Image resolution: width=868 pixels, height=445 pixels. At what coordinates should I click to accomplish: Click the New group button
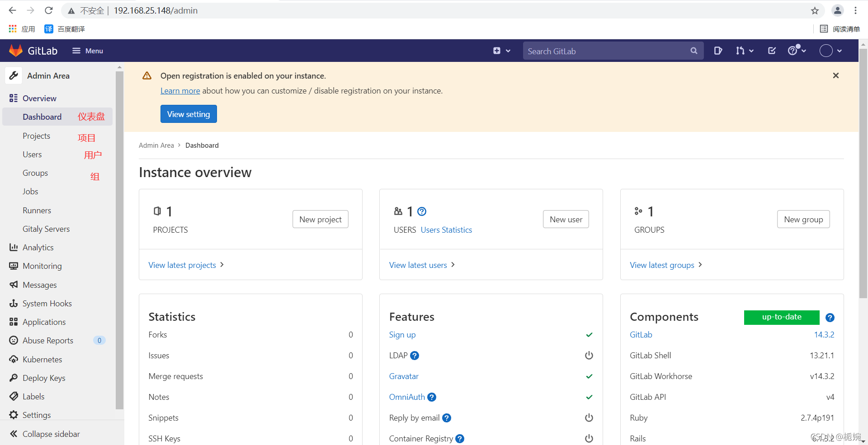[x=803, y=219]
